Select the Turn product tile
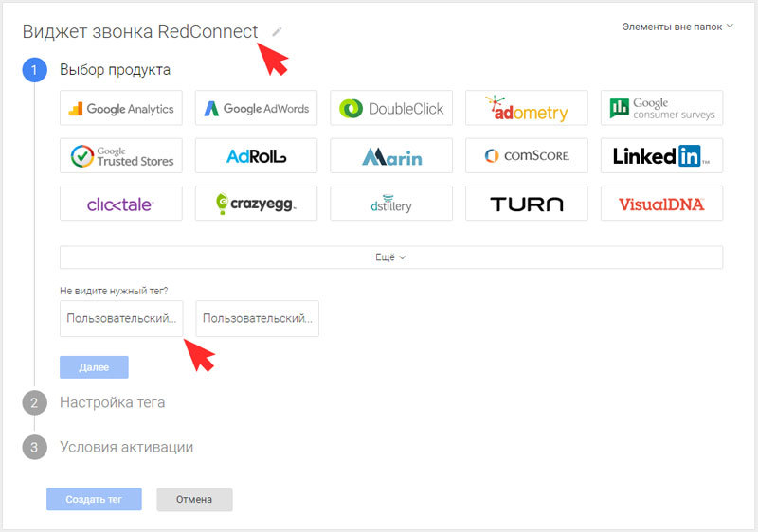 (x=527, y=204)
